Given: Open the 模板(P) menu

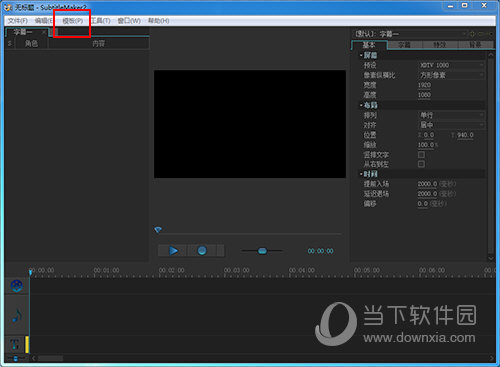Looking at the screenshot, I should coord(73,21).
